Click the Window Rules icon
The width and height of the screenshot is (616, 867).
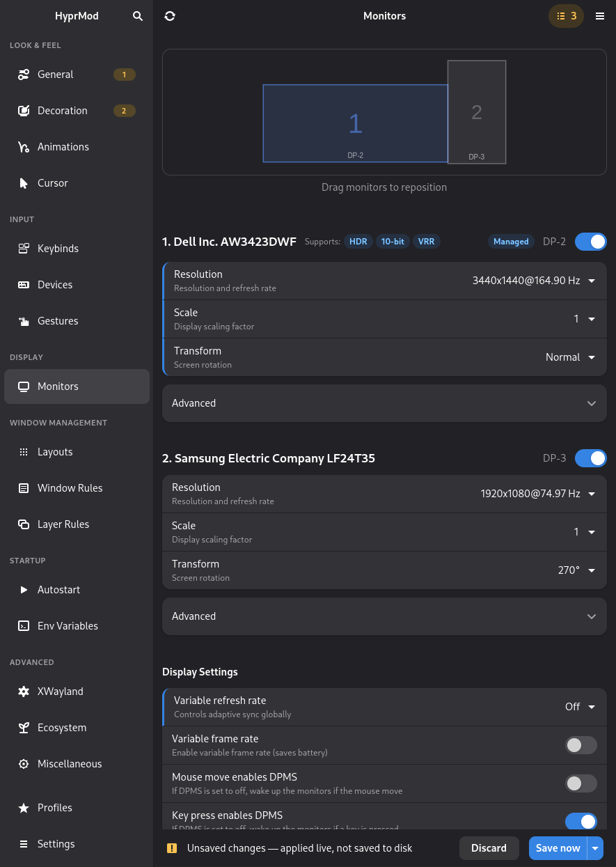pyautogui.click(x=24, y=488)
